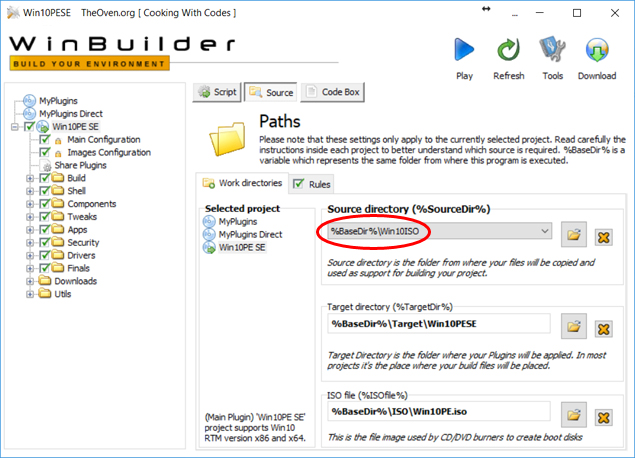Viewport: 635px width, 458px height.
Task: Browse for ISO file location
Action: click(574, 415)
